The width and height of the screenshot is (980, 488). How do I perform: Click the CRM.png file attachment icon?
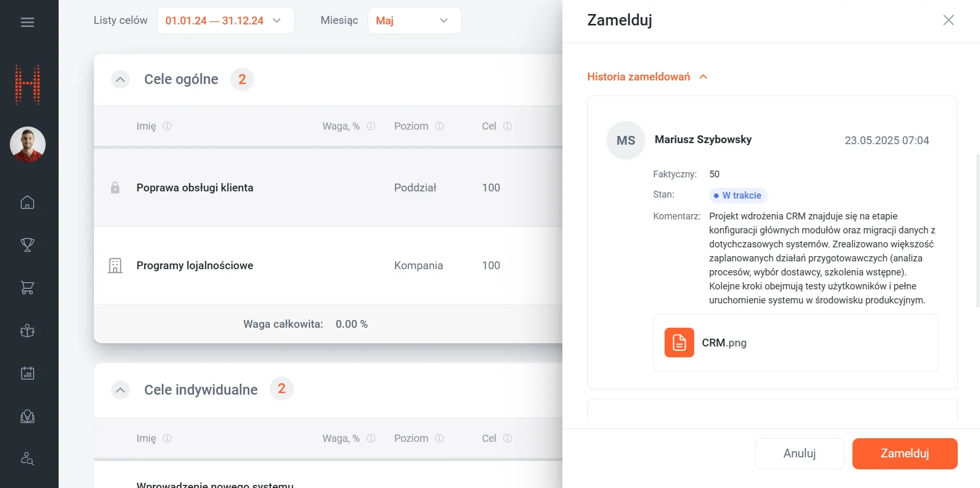(679, 343)
